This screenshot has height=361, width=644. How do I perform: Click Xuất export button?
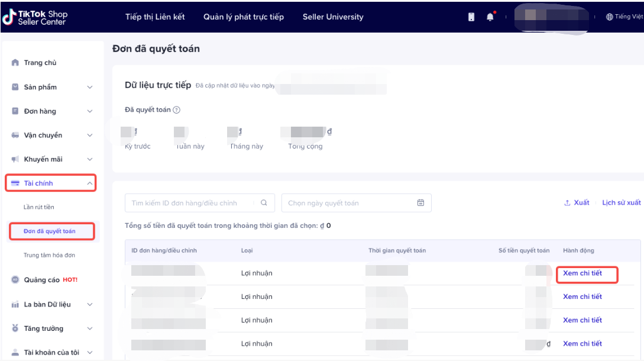[x=577, y=203]
